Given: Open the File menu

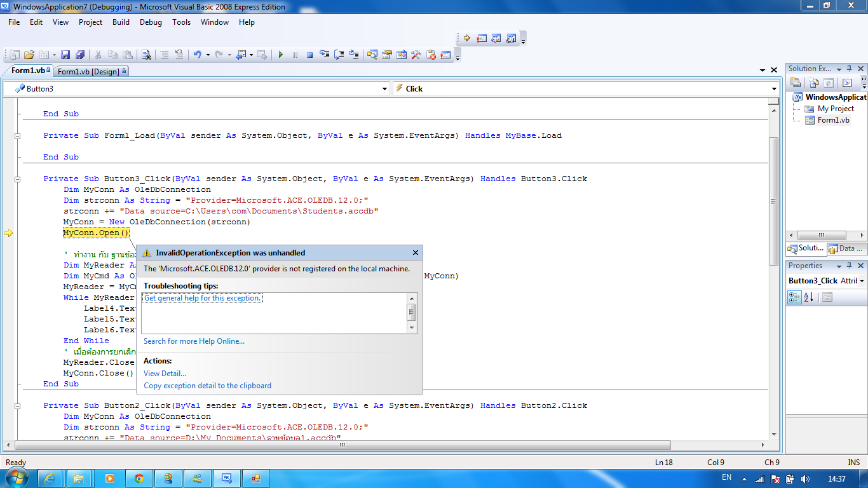Looking at the screenshot, I should (x=14, y=22).
